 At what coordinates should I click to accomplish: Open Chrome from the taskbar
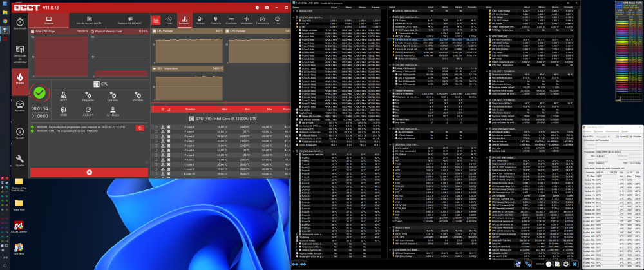click(x=5, y=21)
